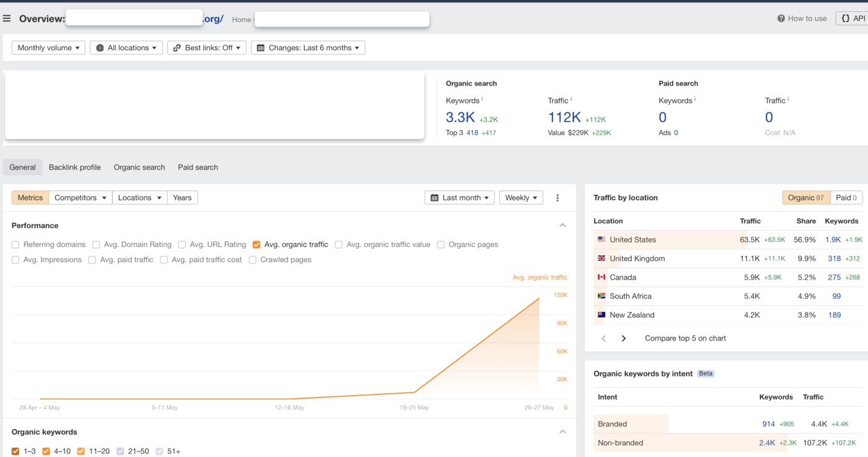The image size is (868, 457).
Task: Enable the Avg. Domain Rating checkbox
Action: [x=96, y=245]
